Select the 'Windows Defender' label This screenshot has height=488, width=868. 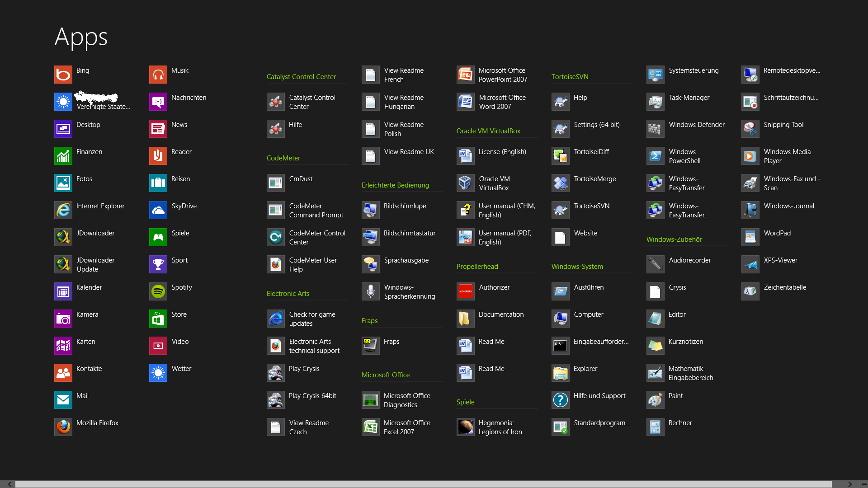pyautogui.click(x=697, y=125)
